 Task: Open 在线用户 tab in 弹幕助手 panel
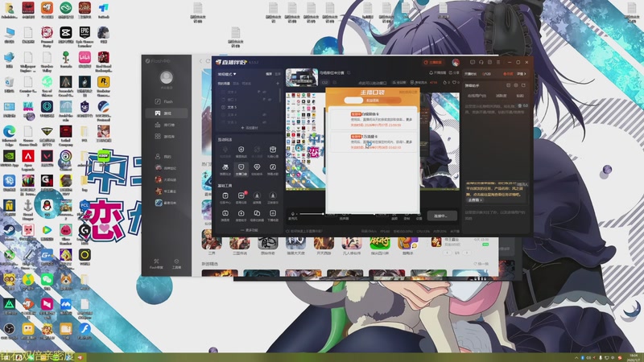click(477, 96)
